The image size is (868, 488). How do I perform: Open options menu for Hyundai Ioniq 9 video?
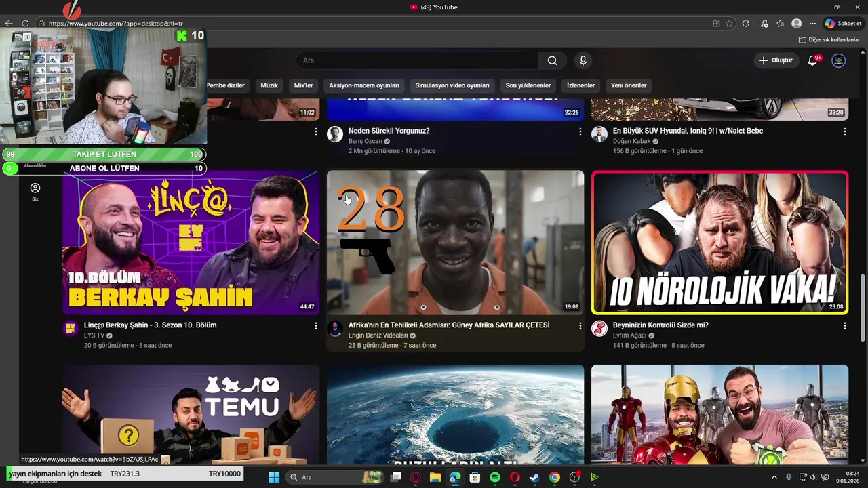844,131
